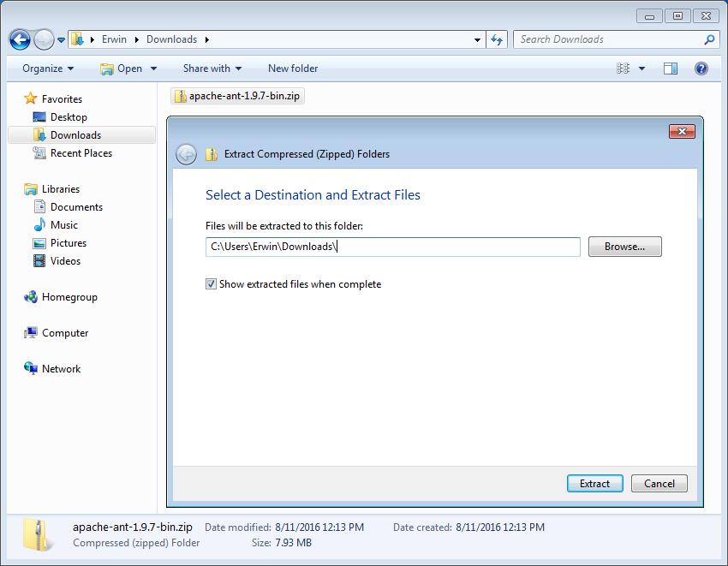The image size is (728, 566).
Task: Click the Documents page icon
Action: click(40, 206)
